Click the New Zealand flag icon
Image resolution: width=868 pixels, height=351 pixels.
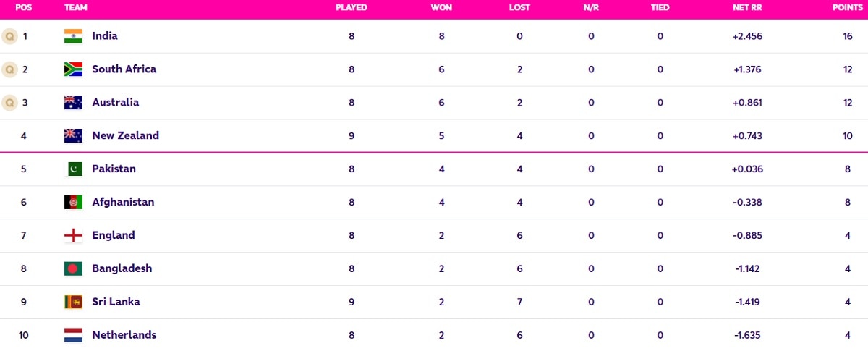[x=73, y=135]
